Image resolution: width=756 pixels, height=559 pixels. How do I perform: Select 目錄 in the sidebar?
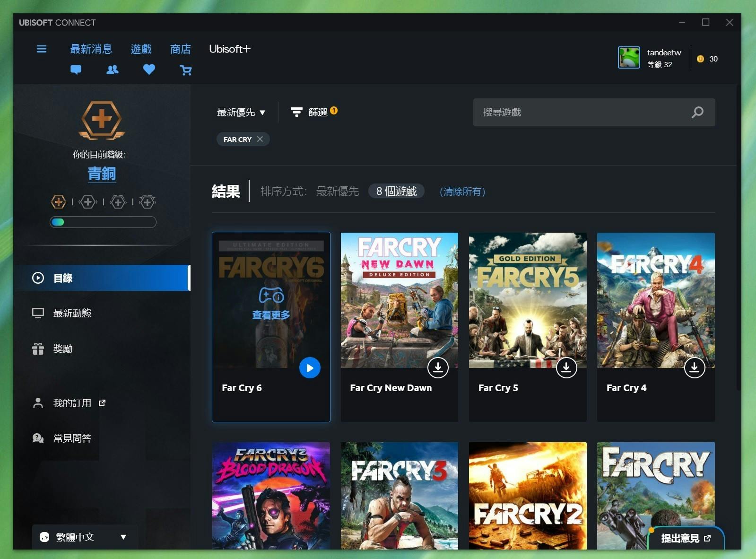pos(102,278)
